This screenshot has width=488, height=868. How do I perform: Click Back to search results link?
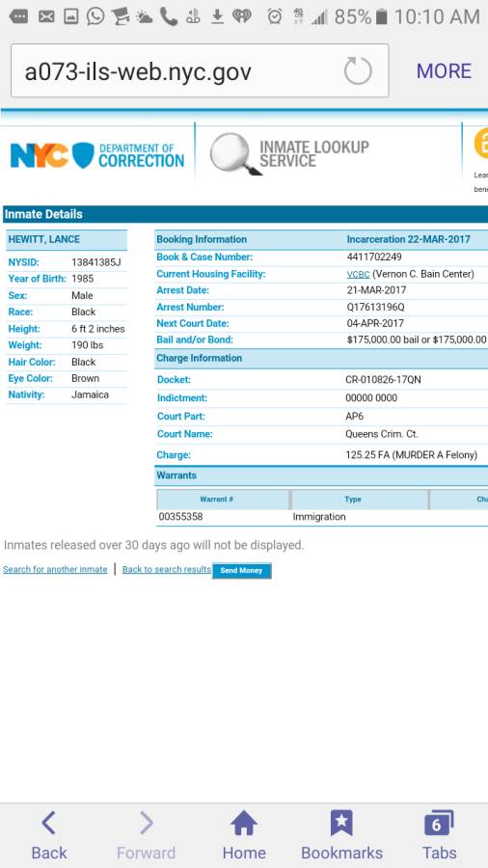pyautogui.click(x=167, y=569)
